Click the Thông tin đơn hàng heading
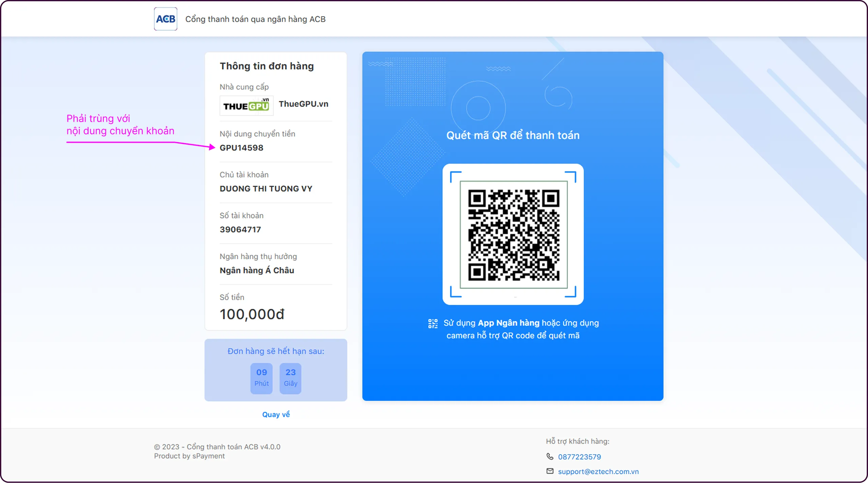 tap(267, 66)
